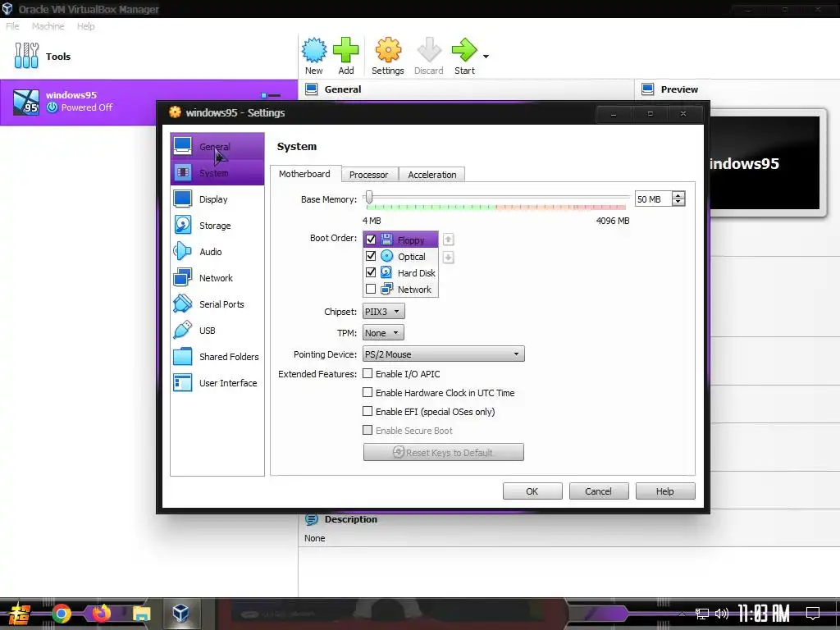Open the notification center in taskbar
This screenshot has width=840, height=630.
[813, 614]
